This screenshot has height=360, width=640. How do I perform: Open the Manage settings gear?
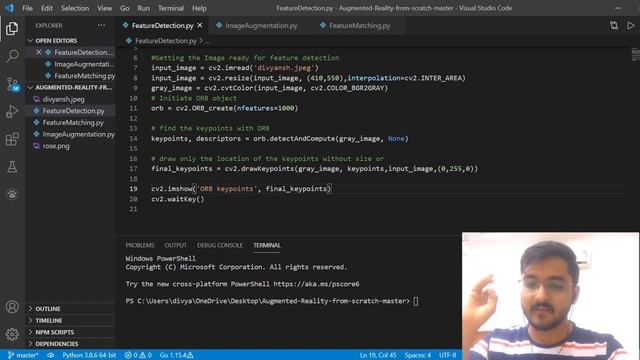coord(12,334)
